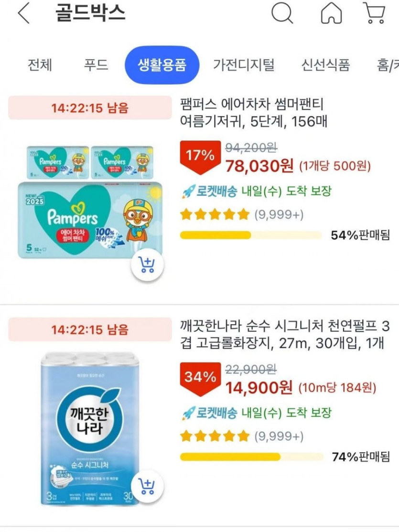Screen dimensions: 399x532
Task: Switch to the 신선식품 tab
Action: point(325,65)
